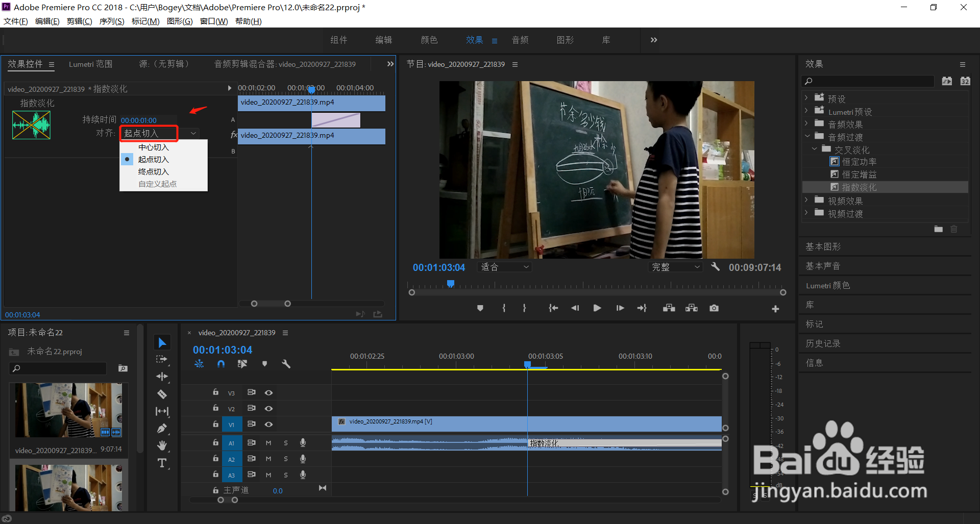Screen dimensions: 980x524
Task: Toggle Linked Selection in timeline
Action: 242,364
